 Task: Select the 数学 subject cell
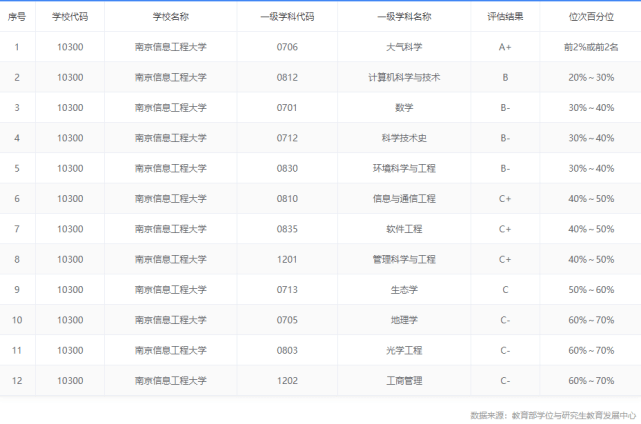click(404, 108)
